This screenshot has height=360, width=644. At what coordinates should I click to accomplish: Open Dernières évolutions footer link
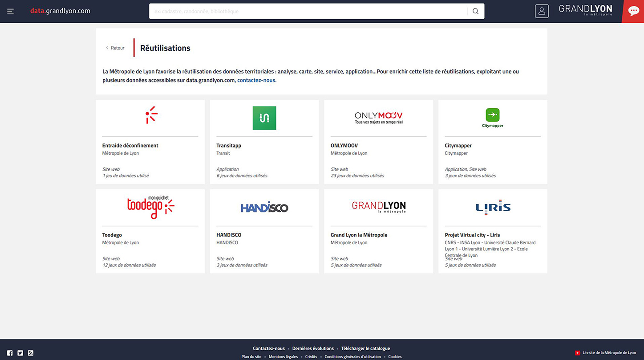[313, 348]
